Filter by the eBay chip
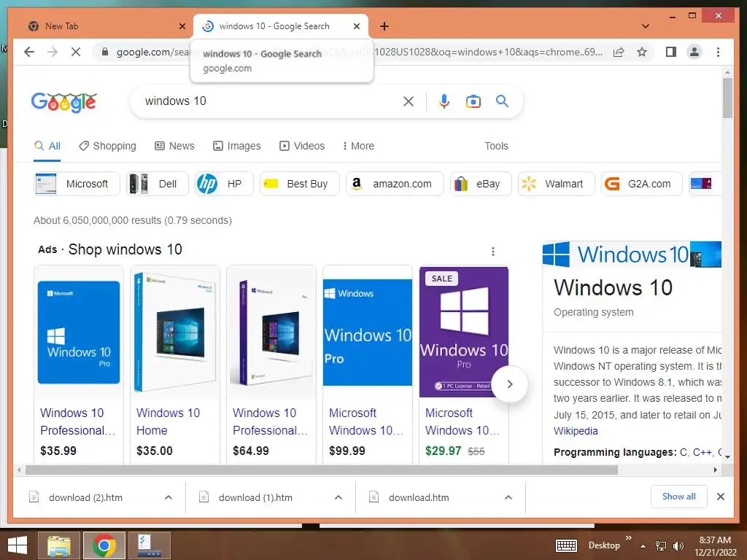Image resolution: width=747 pixels, height=560 pixels. pos(481,184)
